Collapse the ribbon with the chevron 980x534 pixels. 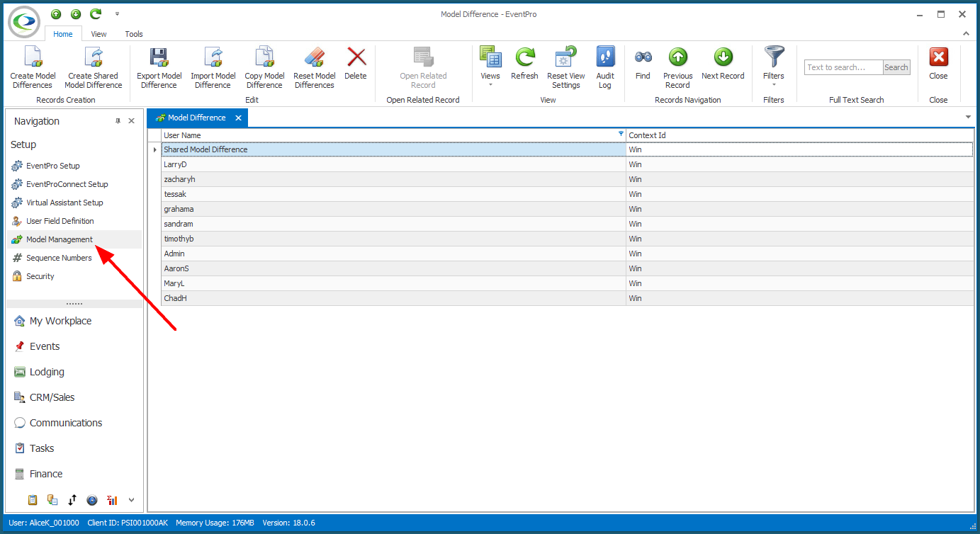coord(965,33)
